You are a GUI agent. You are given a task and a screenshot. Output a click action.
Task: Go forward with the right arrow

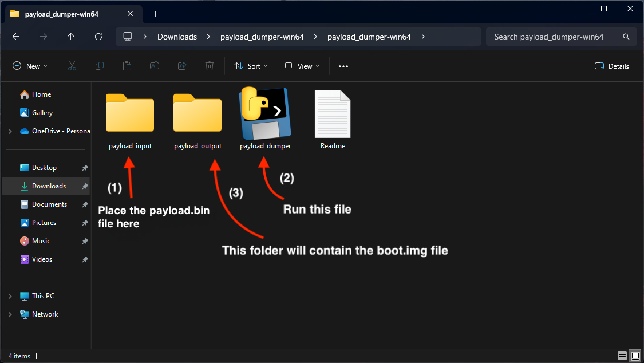(x=43, y=37)
